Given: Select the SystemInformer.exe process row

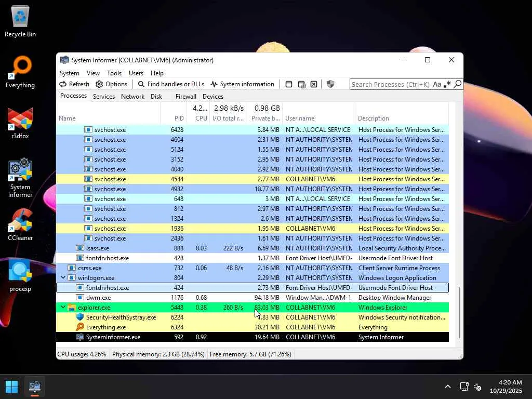Looking at the screenshot, I should (x=252, y=337).
